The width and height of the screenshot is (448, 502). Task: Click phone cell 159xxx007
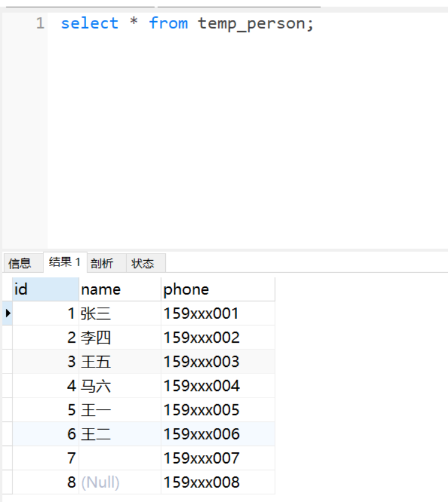pyautogui.click(x=218, y=458)
